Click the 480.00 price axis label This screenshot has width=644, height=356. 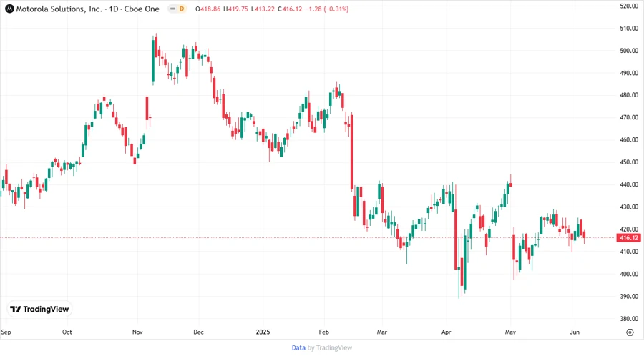tap(629, 95)
